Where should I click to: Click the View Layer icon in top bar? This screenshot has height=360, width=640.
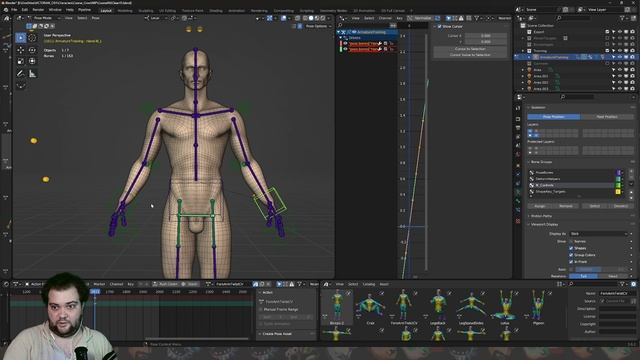point(582,9)
